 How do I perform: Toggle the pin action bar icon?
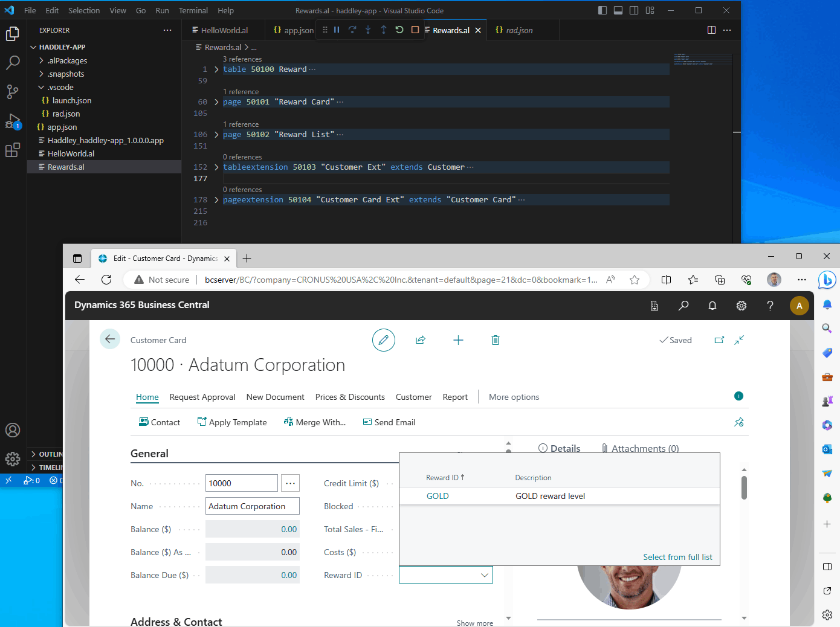click(x=738, y=422)
